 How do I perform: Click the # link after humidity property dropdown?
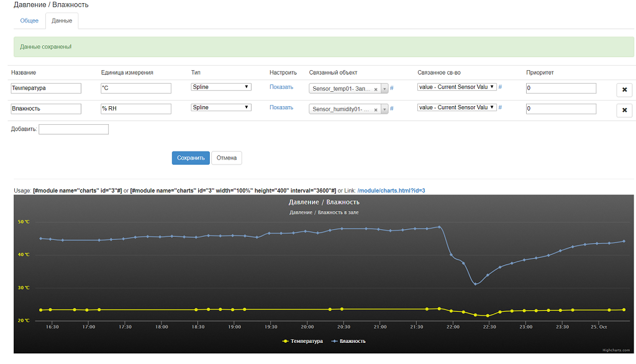(500, 107)
